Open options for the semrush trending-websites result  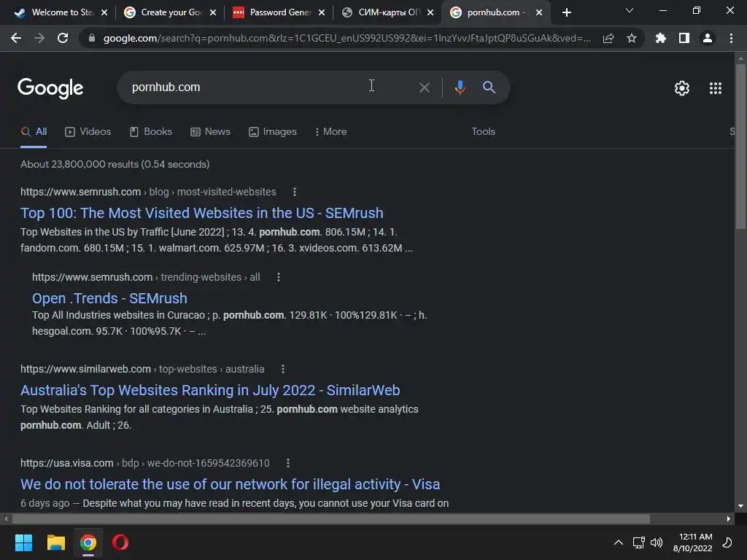coord(279,277)
